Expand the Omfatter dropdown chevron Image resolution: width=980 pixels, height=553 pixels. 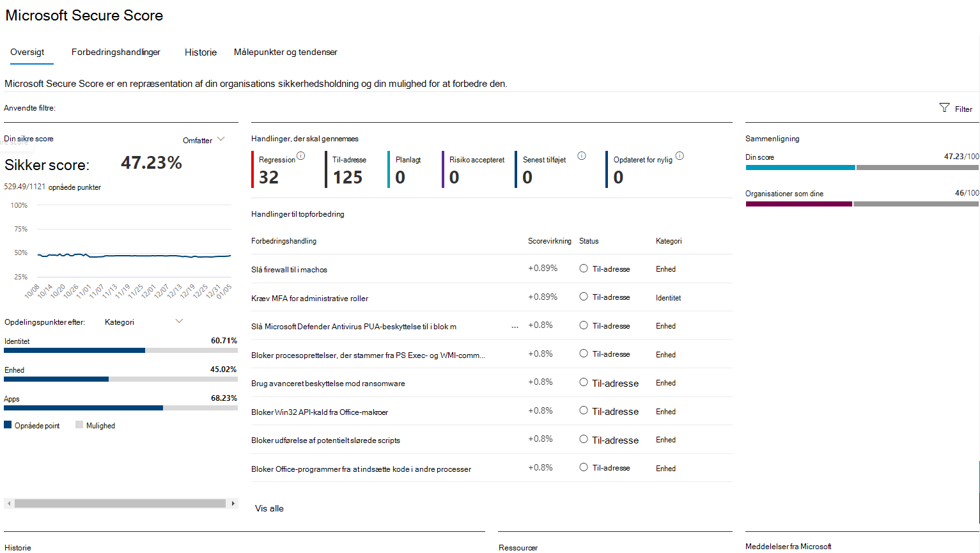(x=221, y=139)
